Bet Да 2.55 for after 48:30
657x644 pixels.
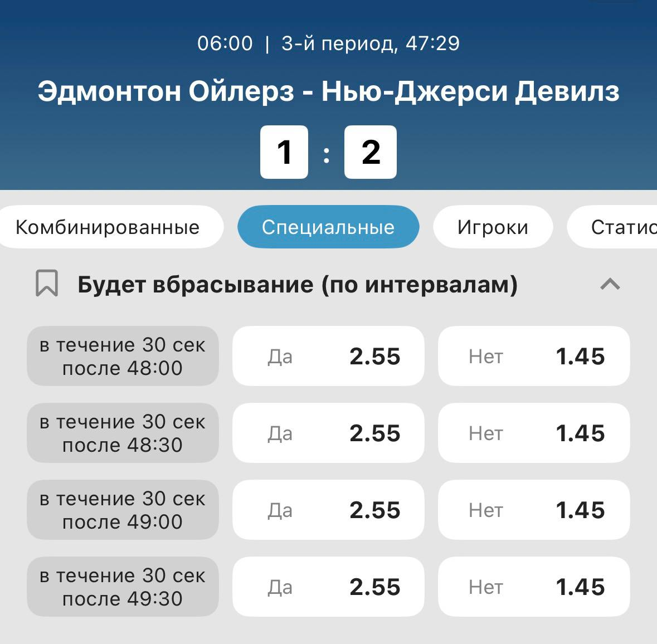(x=328, y=433)
